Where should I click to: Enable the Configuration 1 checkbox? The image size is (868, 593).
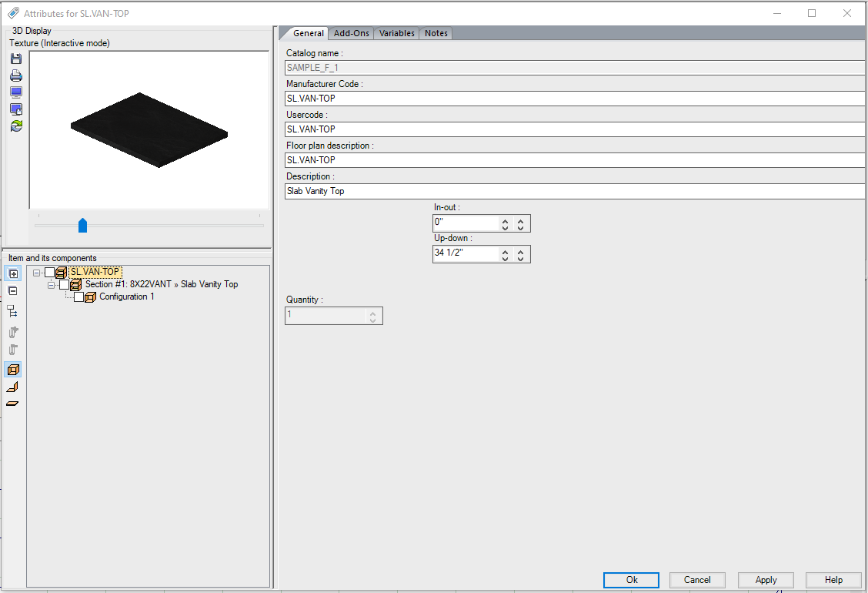(78, 296)
